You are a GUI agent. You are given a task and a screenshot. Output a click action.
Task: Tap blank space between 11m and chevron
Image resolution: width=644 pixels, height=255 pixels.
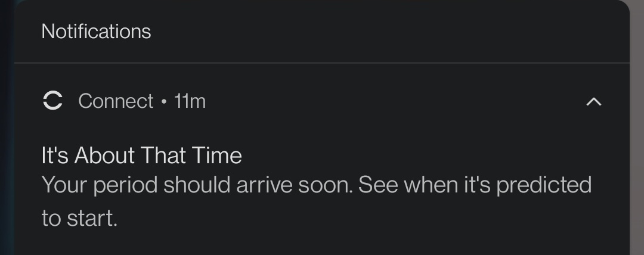point(394,101)
